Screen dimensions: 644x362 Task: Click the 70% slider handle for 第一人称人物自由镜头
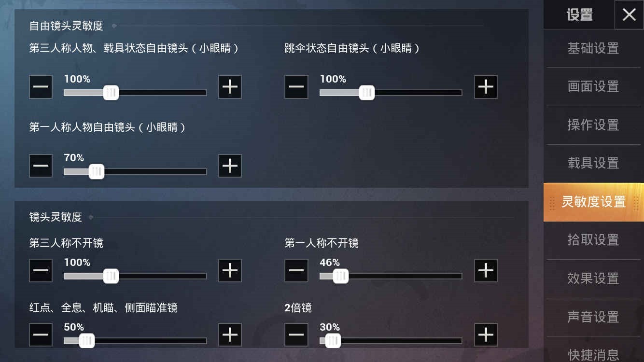(97, 171)
